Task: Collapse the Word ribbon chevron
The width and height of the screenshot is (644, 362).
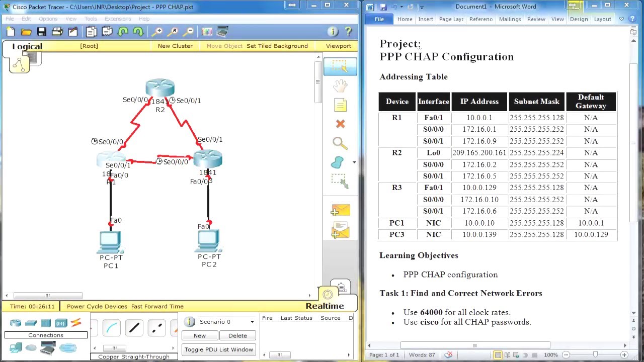Action: coord(622,19)
